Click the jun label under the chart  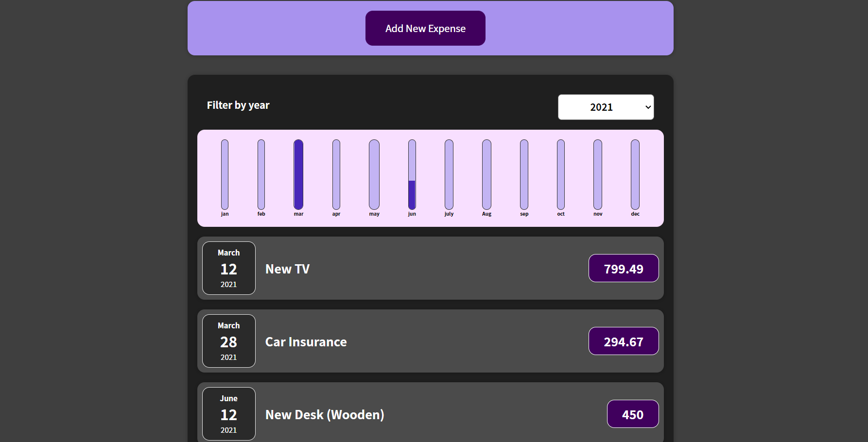(412, 214)
